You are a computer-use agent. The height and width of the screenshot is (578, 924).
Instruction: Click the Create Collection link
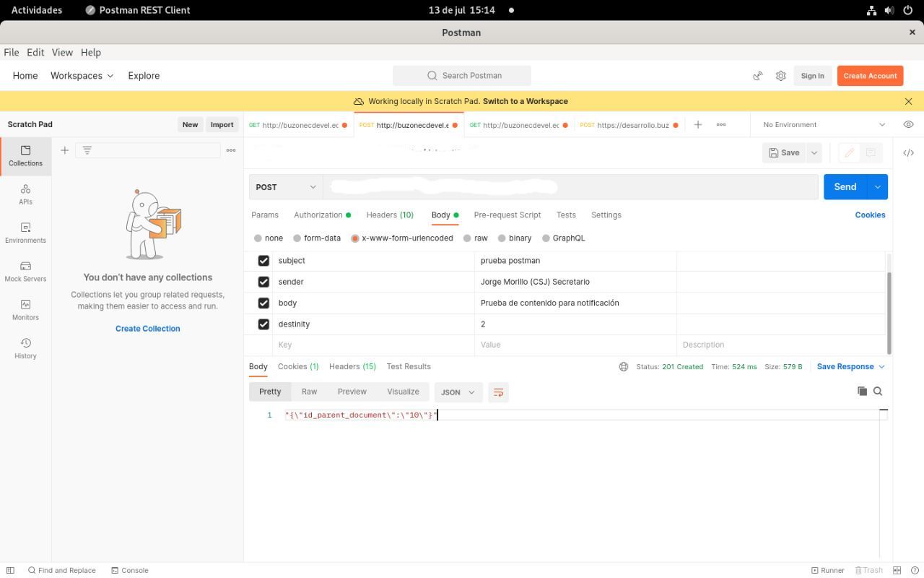point(148,328)
